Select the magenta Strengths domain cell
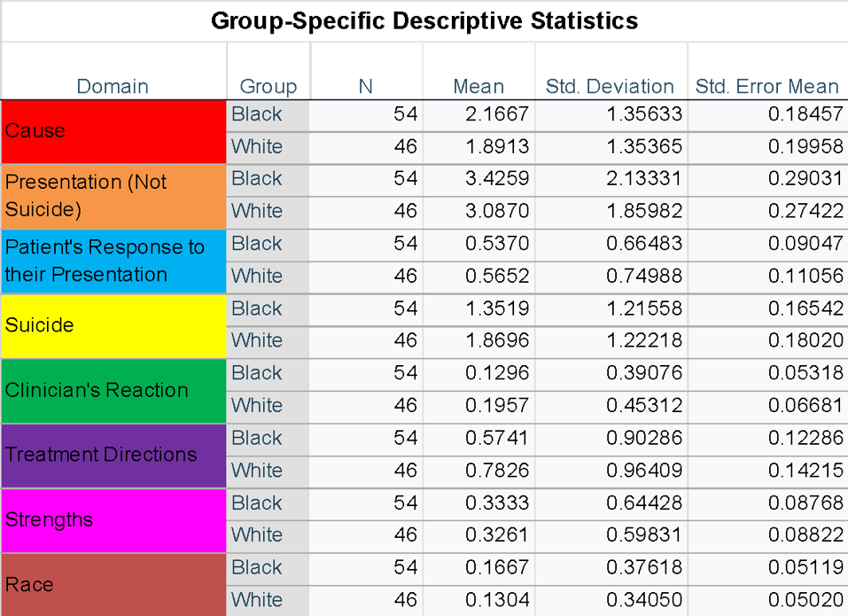Image resolution: width=848 pixels, height=616 pixels. [113, 519]
